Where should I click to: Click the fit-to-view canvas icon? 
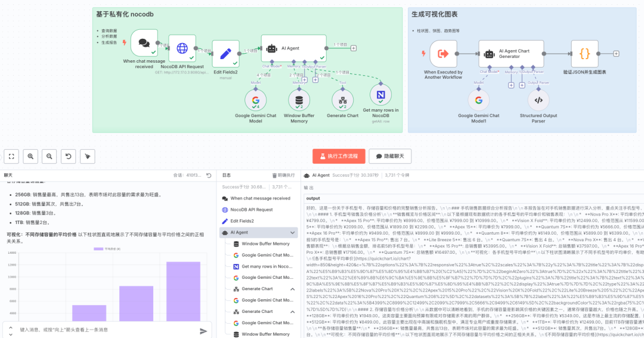point(11,156)
